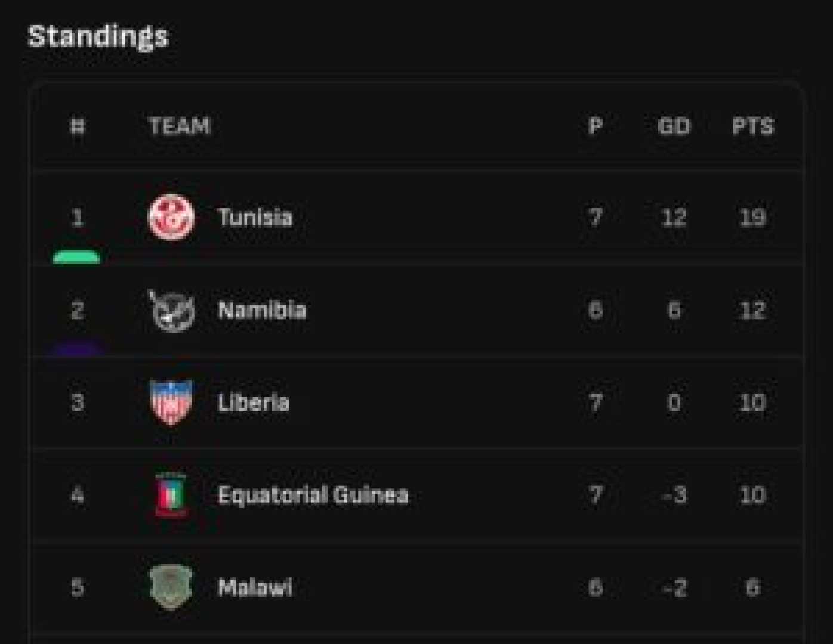Click the green qualification marker under rank 1
This screenshot has width=833, height=644.
point(77,258)
